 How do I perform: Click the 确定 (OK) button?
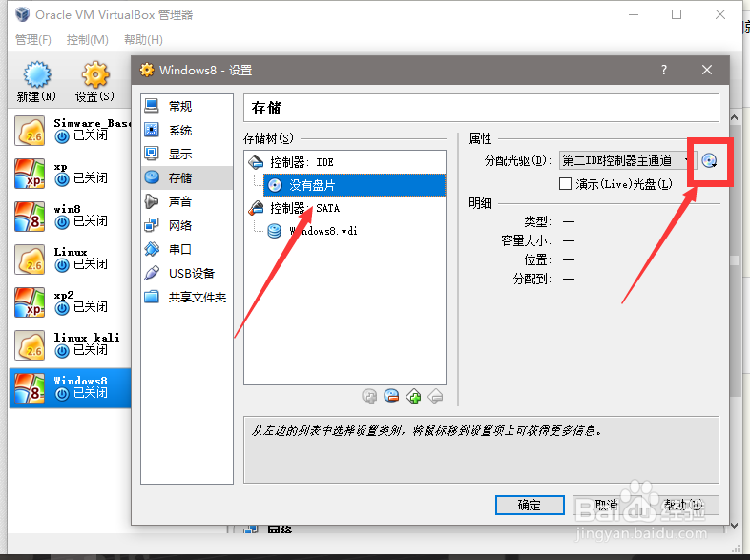point(530,505)
